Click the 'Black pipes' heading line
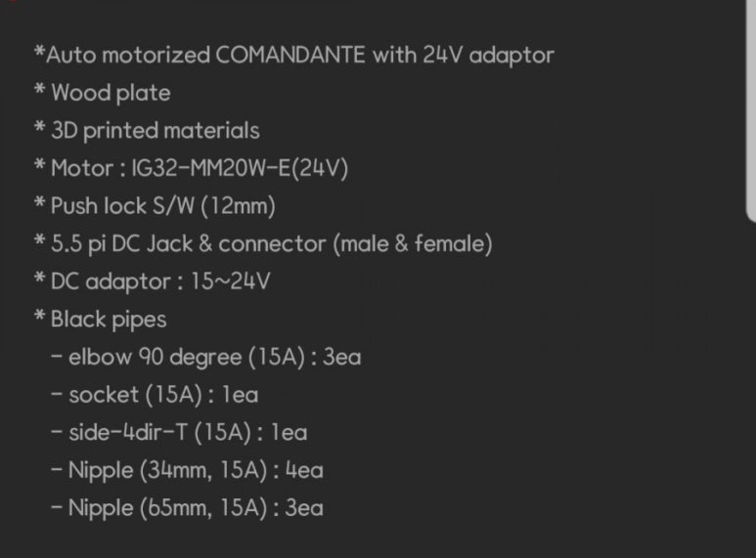Image resolution: width=756 pixels, height=558 pixels. coord(101,319)
